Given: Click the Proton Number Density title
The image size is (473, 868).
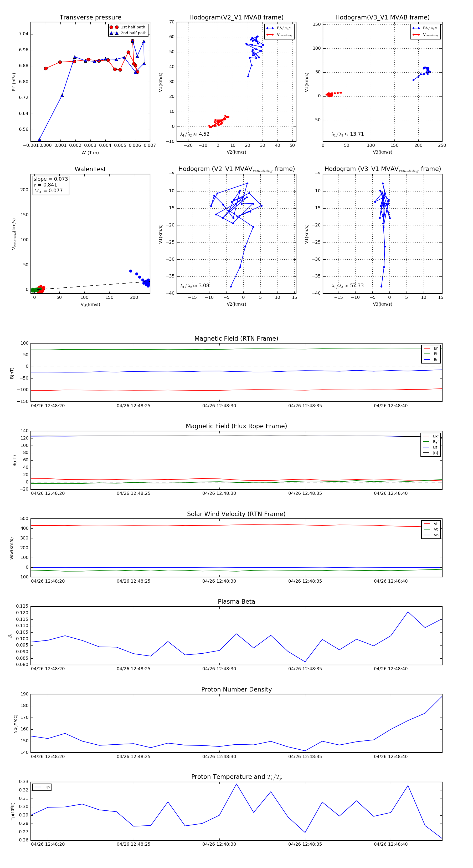Looking at the screenshot, I should [236, 689].
